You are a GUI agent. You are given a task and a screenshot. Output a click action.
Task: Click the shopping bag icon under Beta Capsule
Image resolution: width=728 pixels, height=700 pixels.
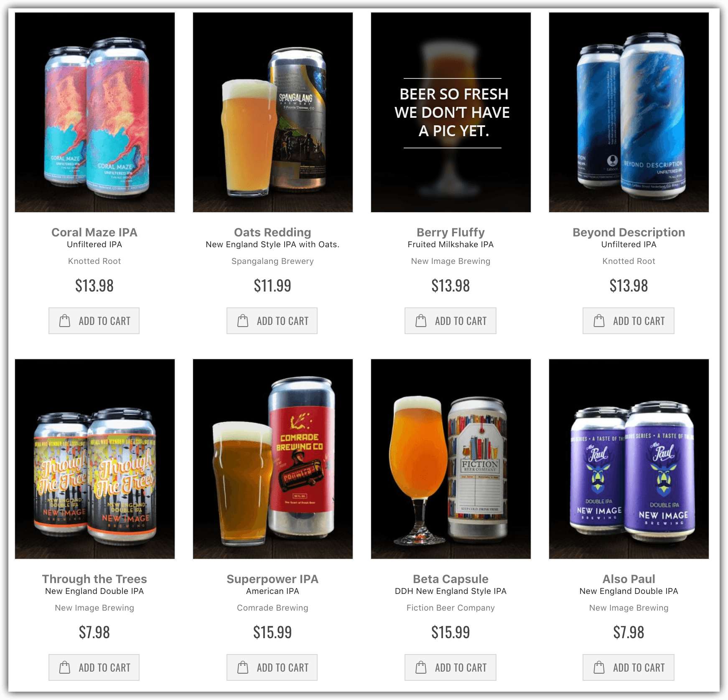(421, 667)
